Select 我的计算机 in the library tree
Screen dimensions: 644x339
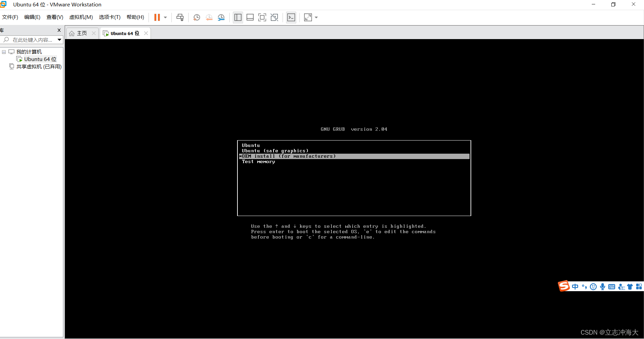coord(29,52)
